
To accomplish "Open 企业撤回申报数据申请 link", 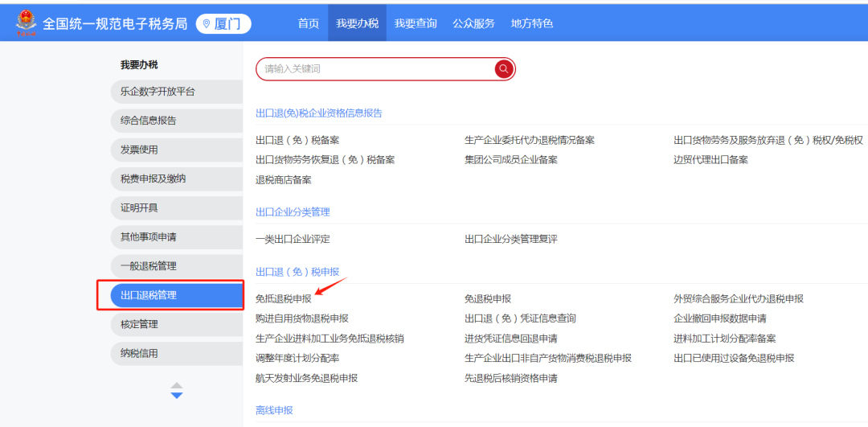I will pyautogui.click(x=719, y=318).
